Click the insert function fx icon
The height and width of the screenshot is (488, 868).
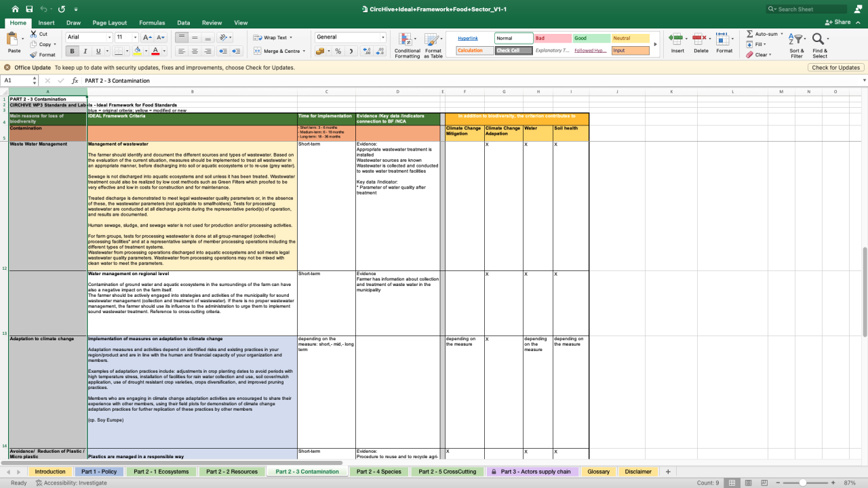(x=75, y=81)
